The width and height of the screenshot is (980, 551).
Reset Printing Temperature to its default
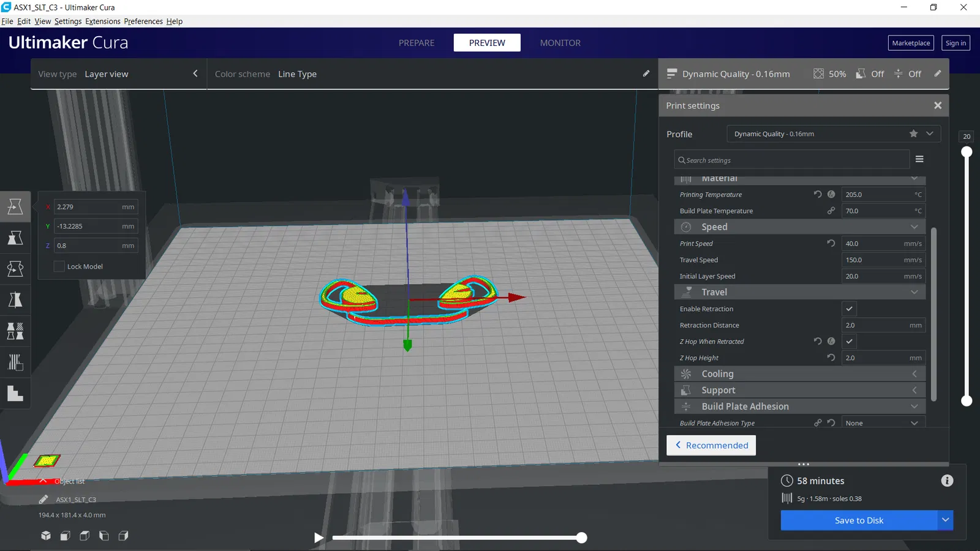818,194
